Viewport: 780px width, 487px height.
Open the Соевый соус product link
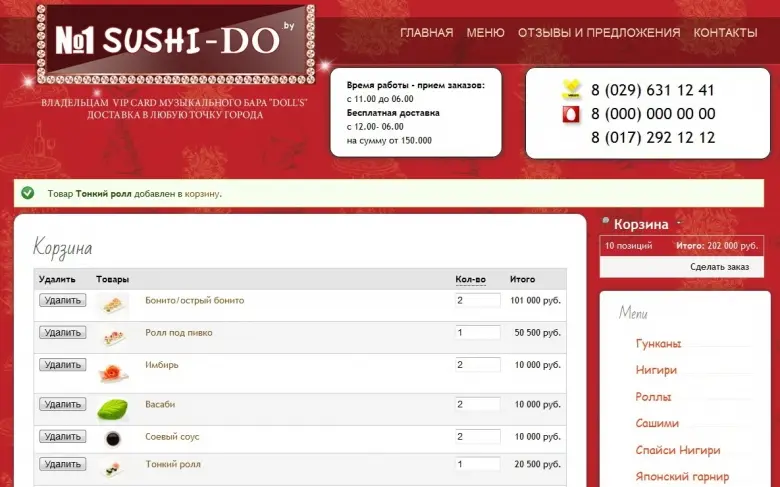(172, 437)
